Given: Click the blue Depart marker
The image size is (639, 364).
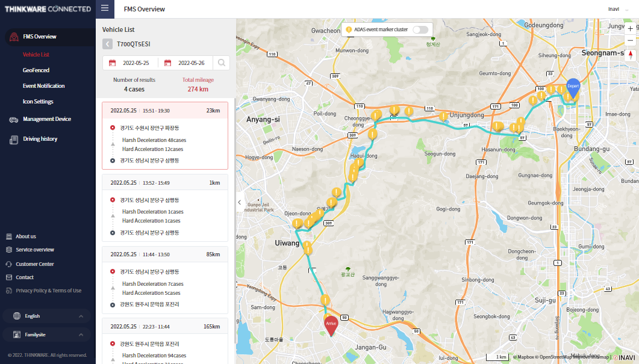Looking at the screenshot, I should coord(573,87).
